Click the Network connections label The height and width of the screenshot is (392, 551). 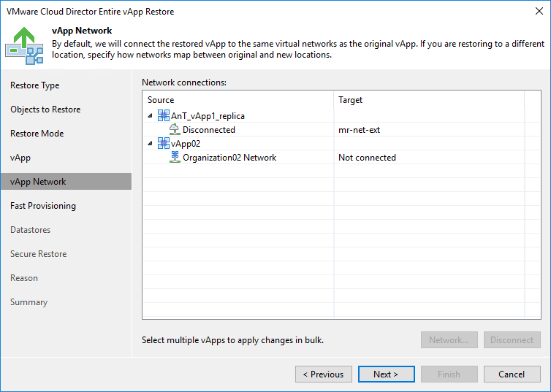tap(184, 82)
